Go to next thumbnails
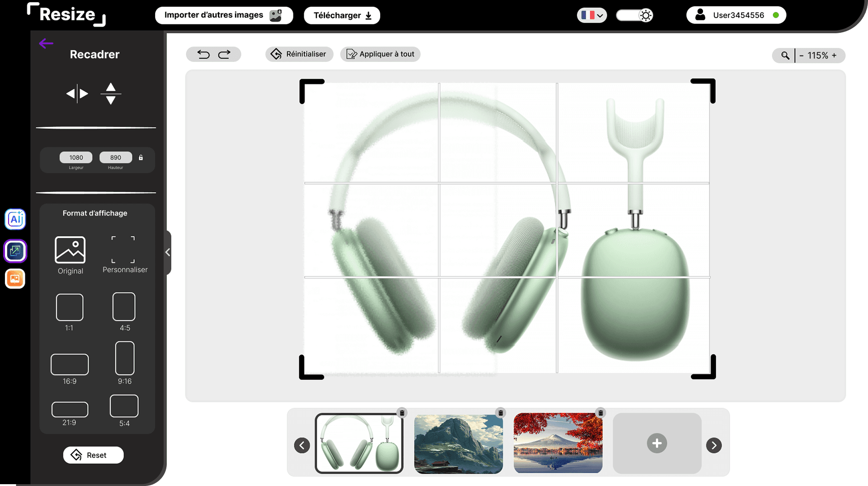The width and height of the screenshot is (868, 486). pos(714,445)
